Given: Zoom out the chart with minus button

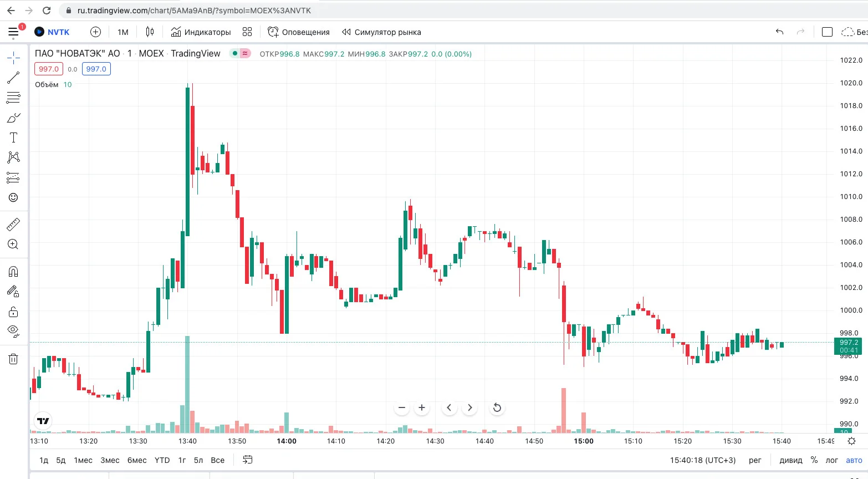Looking at the screenshot, I should (402, 407).
